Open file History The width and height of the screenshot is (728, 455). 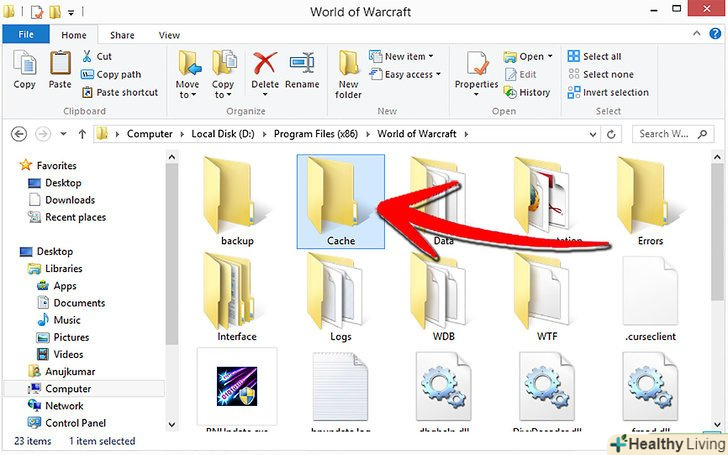point(527,92)
